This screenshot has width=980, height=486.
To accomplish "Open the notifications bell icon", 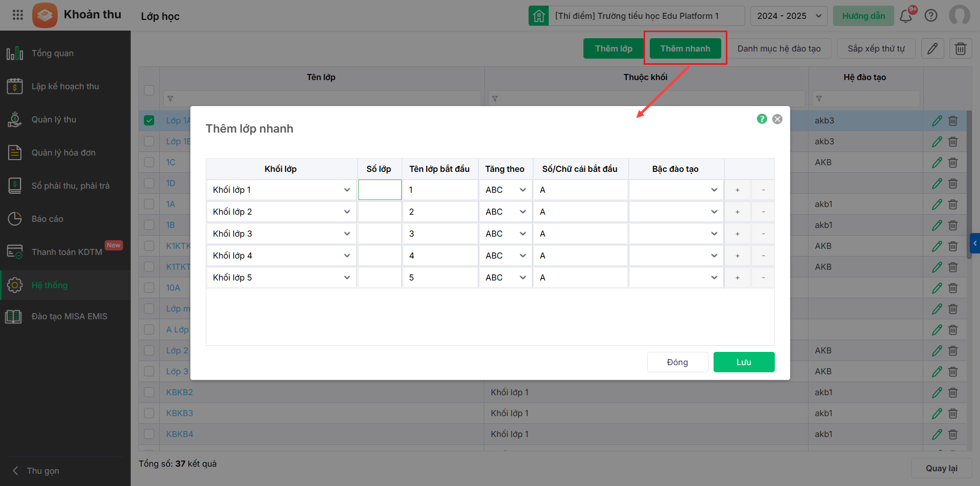I will pos(906,16).
